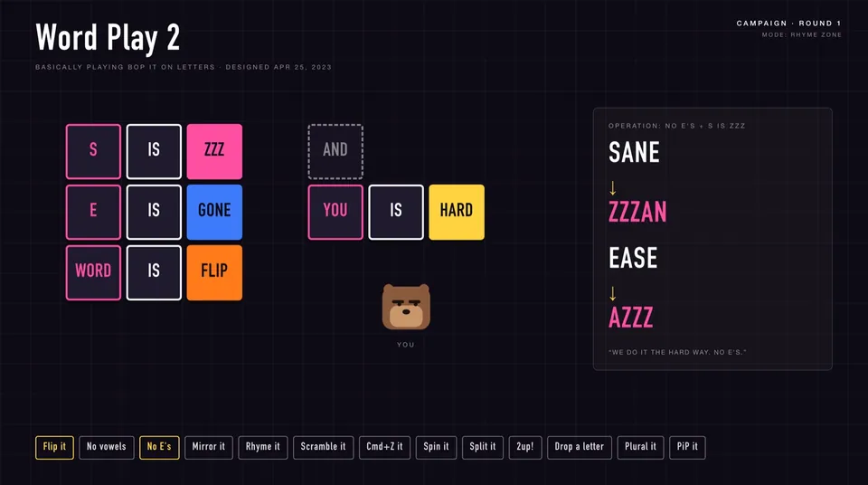Viewport: 868px width, 485px height.
Task: Select the blue GONE tile
Action: click(214, 213)
